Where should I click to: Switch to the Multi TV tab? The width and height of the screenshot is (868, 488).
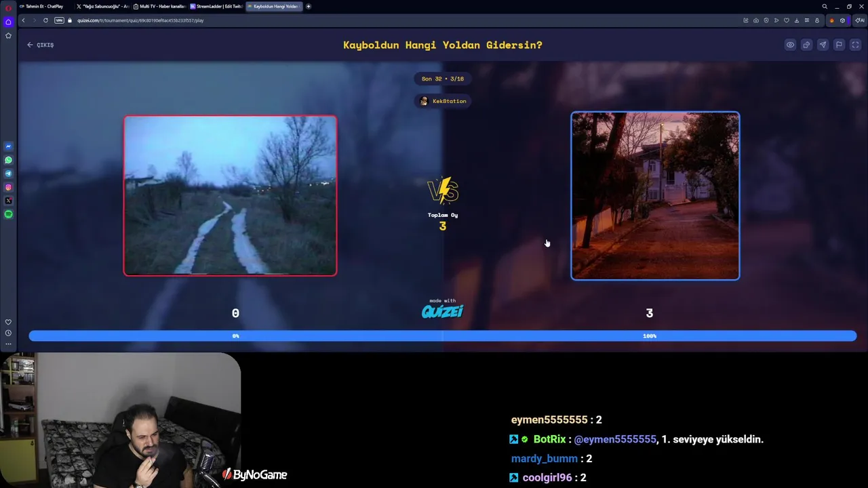pos(159,6)
